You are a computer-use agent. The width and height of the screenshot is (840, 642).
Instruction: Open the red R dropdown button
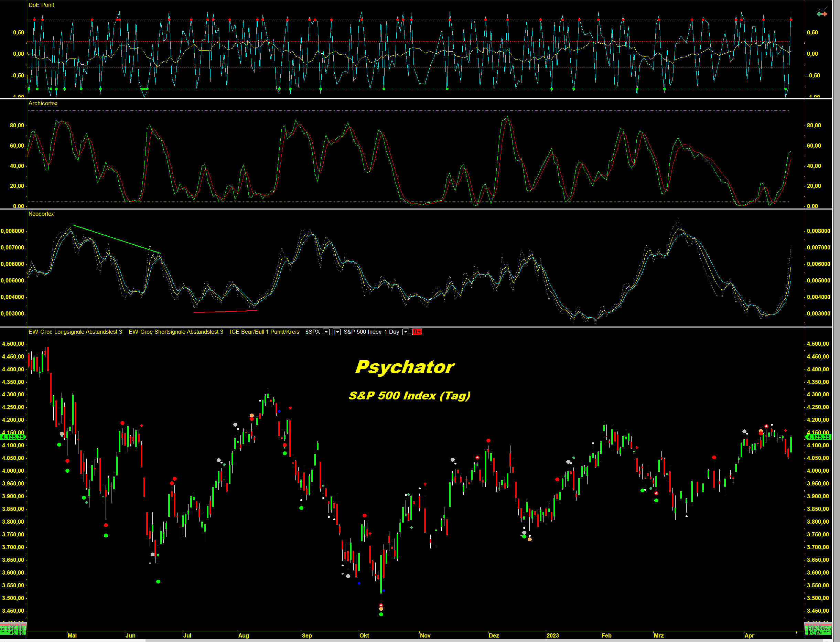[417, 332]
